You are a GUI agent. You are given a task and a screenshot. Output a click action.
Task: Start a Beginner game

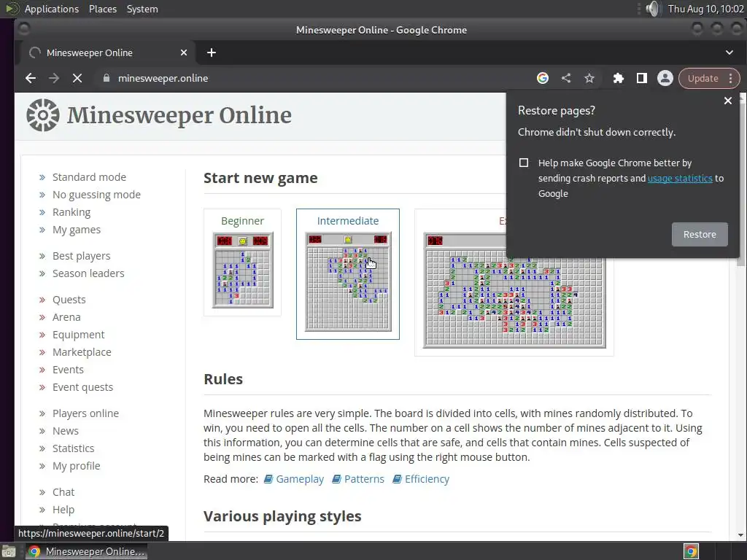(x=242, y=262)
